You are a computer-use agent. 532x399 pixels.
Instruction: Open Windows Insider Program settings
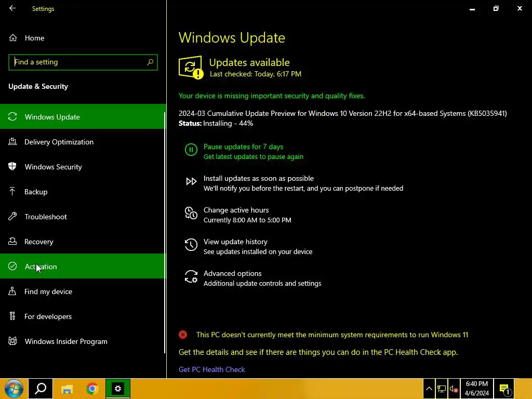coord(82,341)
